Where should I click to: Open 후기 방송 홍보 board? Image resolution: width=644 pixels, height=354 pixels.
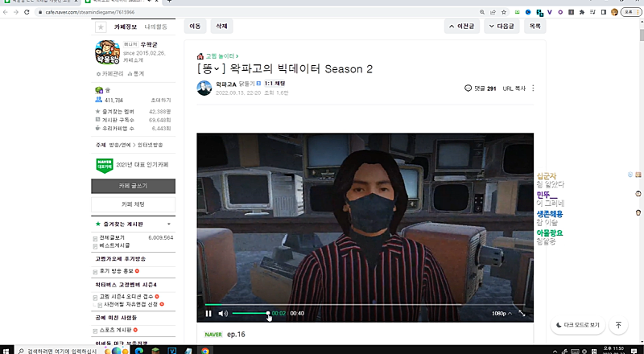click(117, 271)
